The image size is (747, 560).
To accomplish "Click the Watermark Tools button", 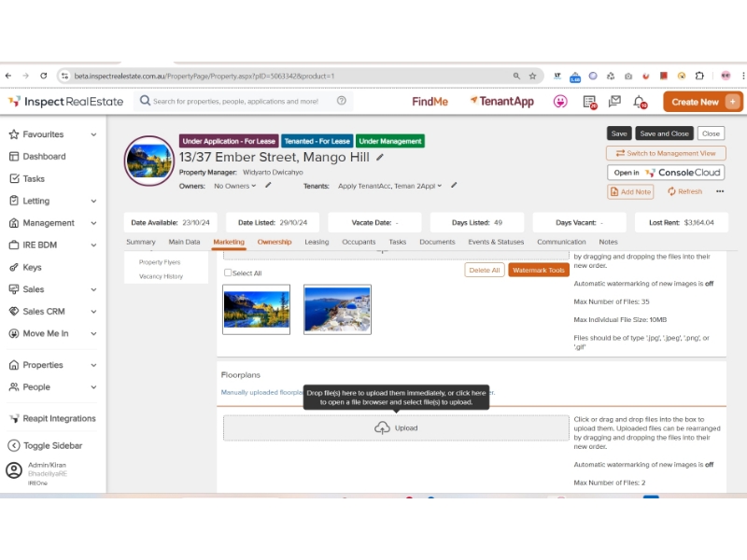I will coord(539,270).
